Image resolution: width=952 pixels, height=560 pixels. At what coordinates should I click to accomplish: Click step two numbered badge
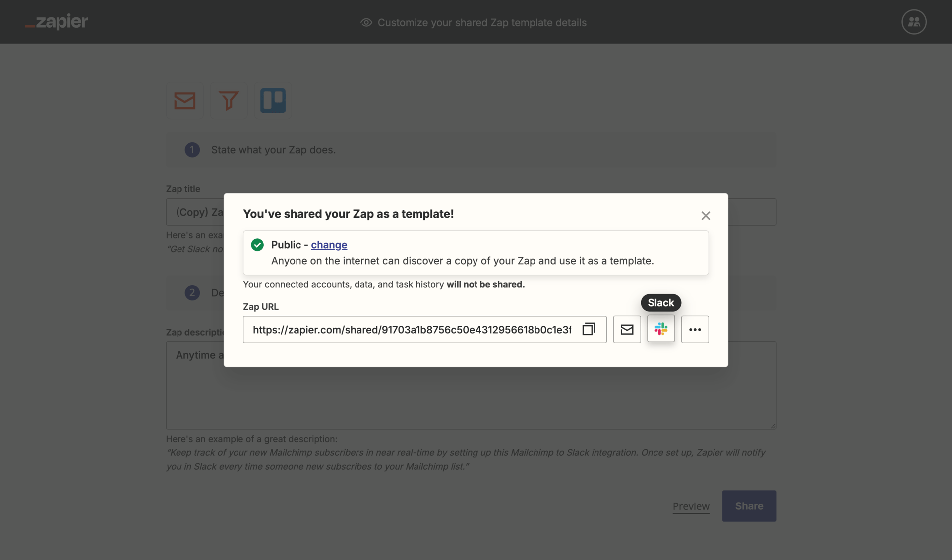tap(192, 293)
